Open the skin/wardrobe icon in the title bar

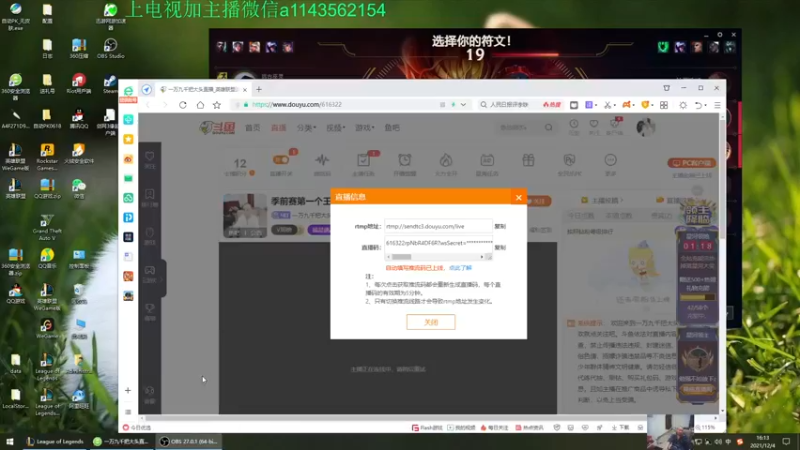[666, 88]
